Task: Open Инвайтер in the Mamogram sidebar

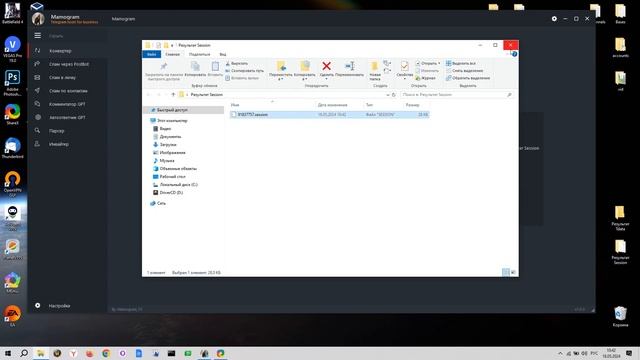Action: click(x=58, y=144)
